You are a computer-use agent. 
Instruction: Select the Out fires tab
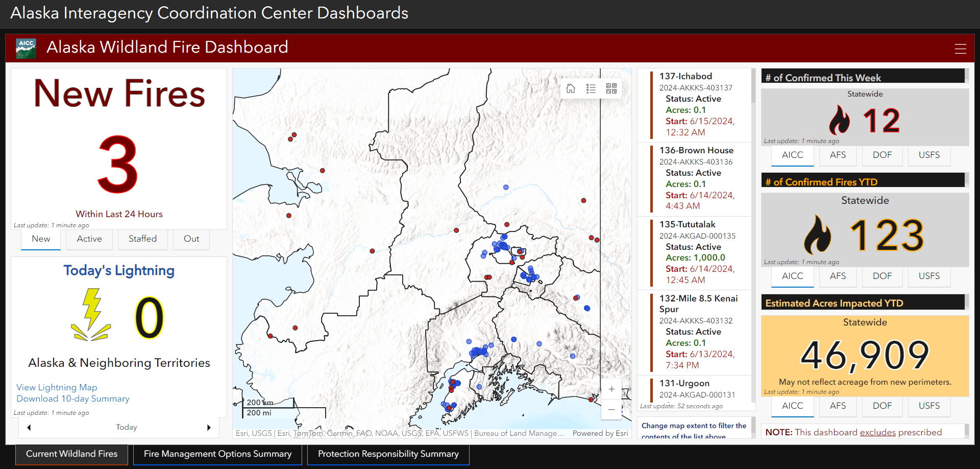click(191, 239)
